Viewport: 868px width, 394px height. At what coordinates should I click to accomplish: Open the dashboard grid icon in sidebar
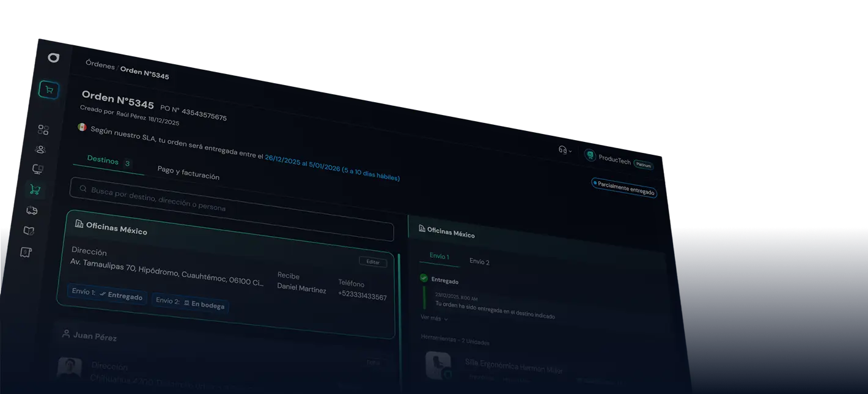[x=43, y=130]
